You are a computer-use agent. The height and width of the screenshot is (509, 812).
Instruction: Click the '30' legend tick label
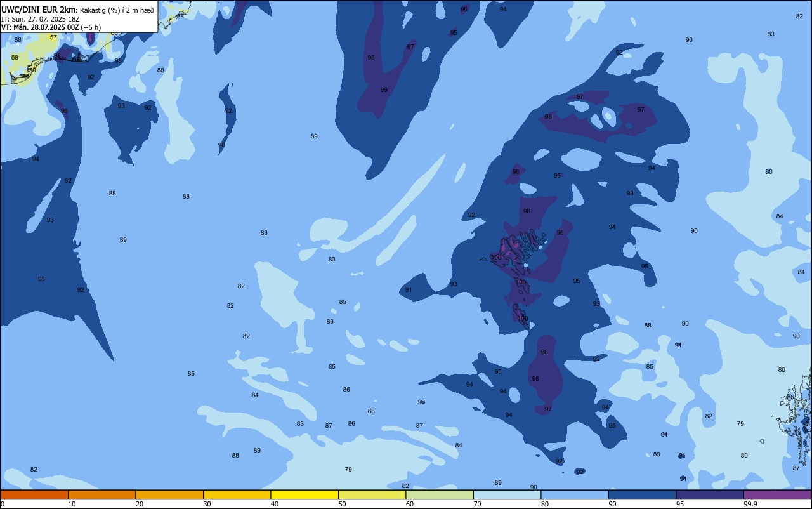click(207, 504)
